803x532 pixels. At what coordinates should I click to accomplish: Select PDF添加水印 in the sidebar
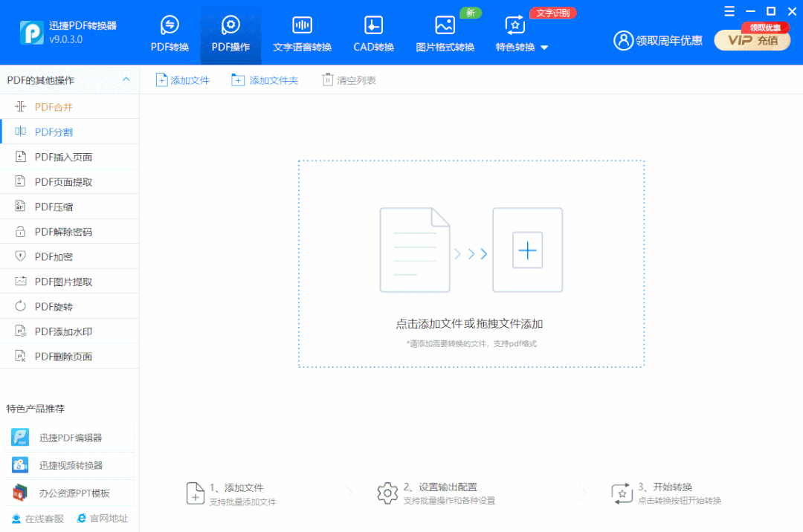pos(70,331)
